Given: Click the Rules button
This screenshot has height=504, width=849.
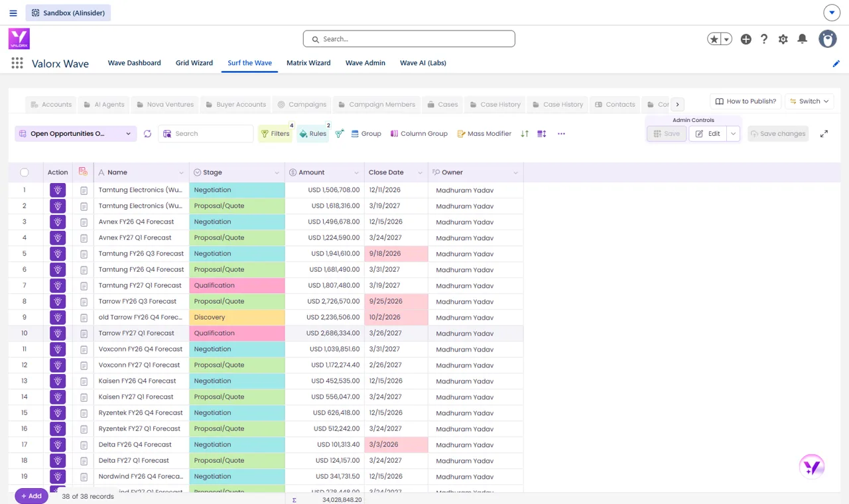Looking at the screenshot, I should pos(313,134).
